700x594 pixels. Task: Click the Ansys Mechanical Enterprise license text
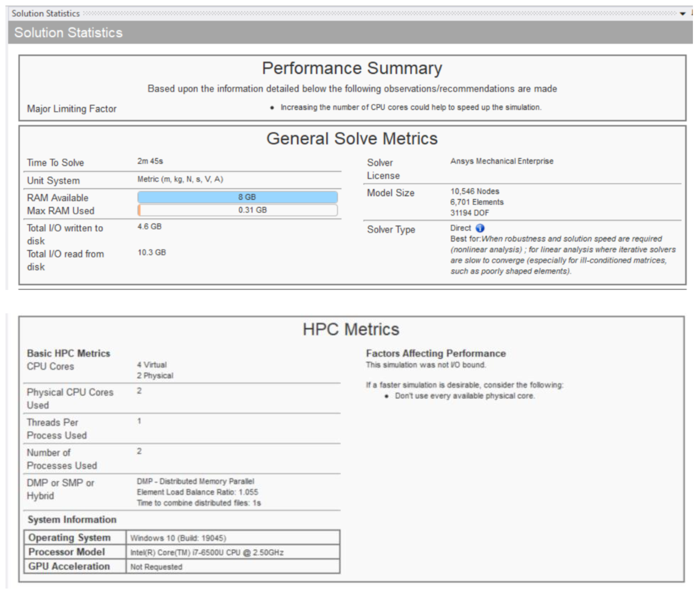tap(502, 161)
